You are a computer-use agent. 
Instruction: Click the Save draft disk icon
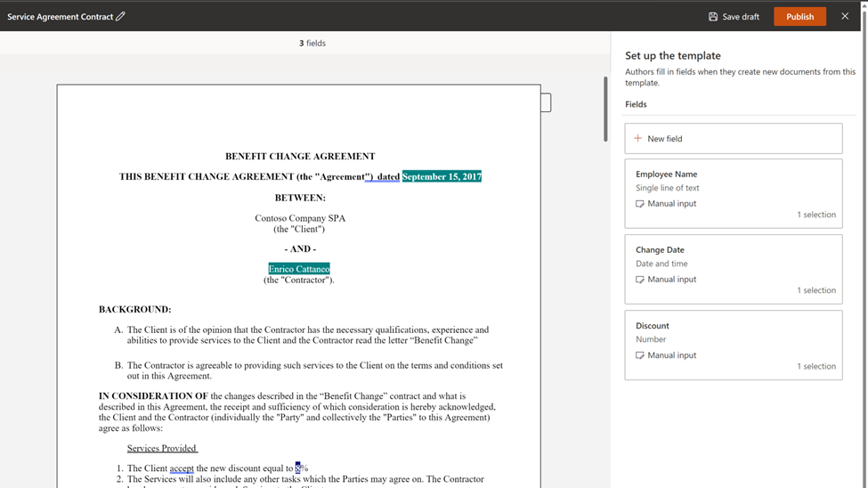(x=713, y=17)
